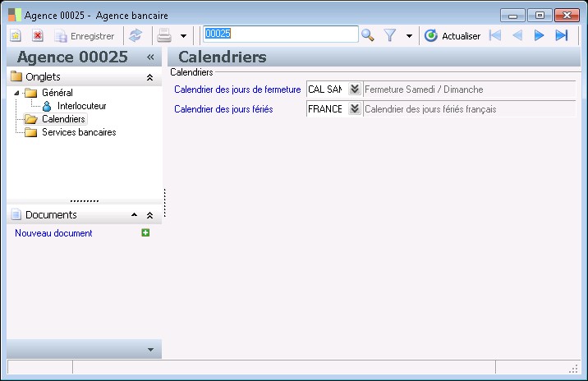This screenshot has height=381, width=588.
Task: Click Calendrier des jours fériés français description
Action: (x=470, y=108)
